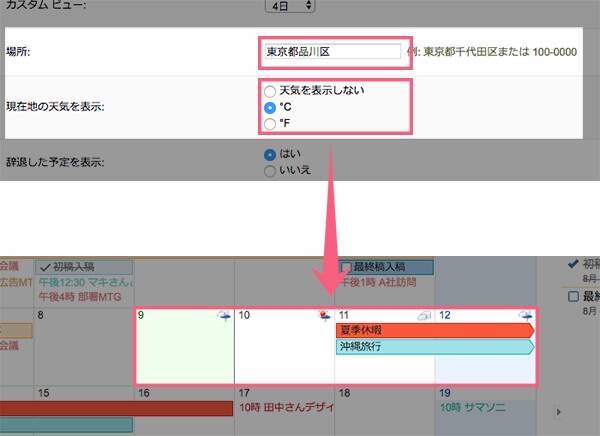This screenshot has width=600, height=436.
Task: Tick the unchecked task box in side panel
Action: pos(573,296)
